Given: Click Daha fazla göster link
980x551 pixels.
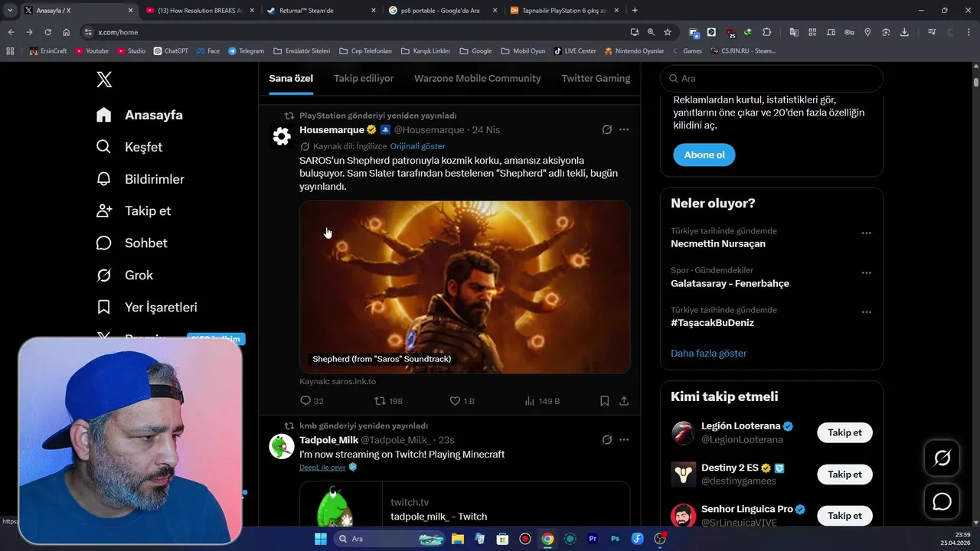Looking at the screenshot, I should point(708,354).
